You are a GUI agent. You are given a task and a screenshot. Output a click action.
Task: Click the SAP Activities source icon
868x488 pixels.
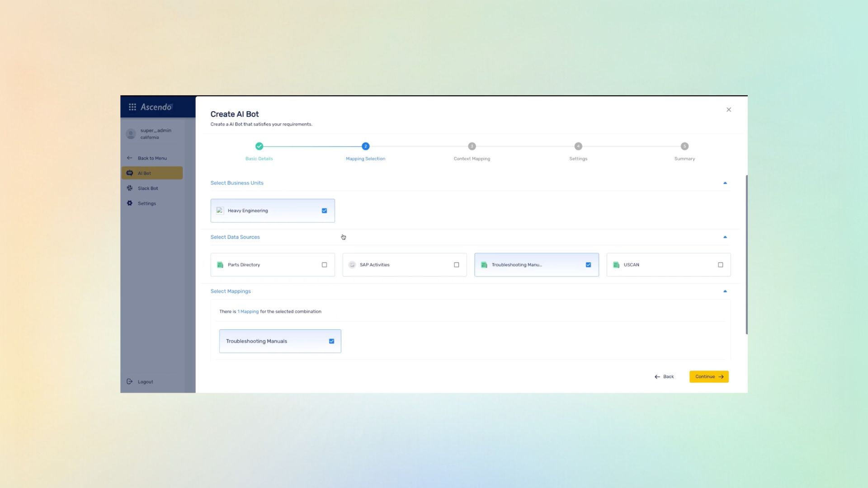point(352,265)
